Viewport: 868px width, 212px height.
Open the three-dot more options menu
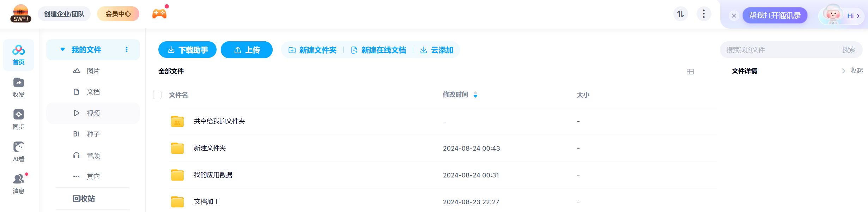tap(704, 14)
